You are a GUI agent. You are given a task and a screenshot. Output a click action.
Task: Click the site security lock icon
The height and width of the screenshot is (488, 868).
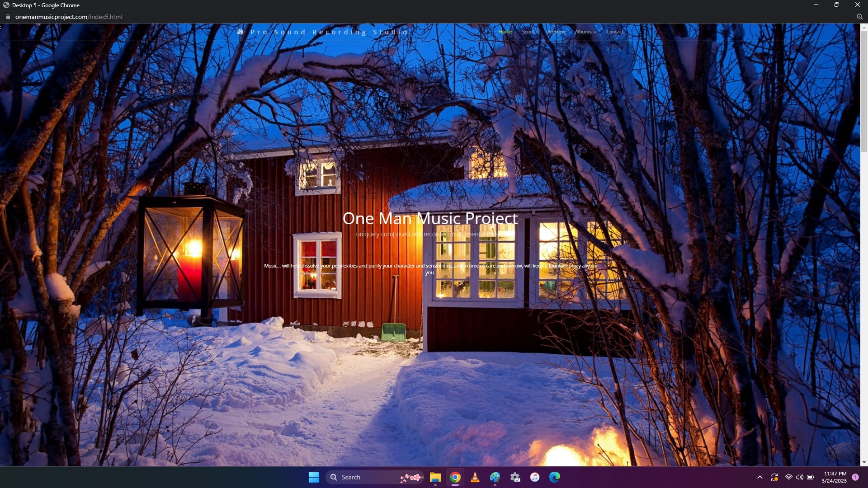tap(8, 17)
